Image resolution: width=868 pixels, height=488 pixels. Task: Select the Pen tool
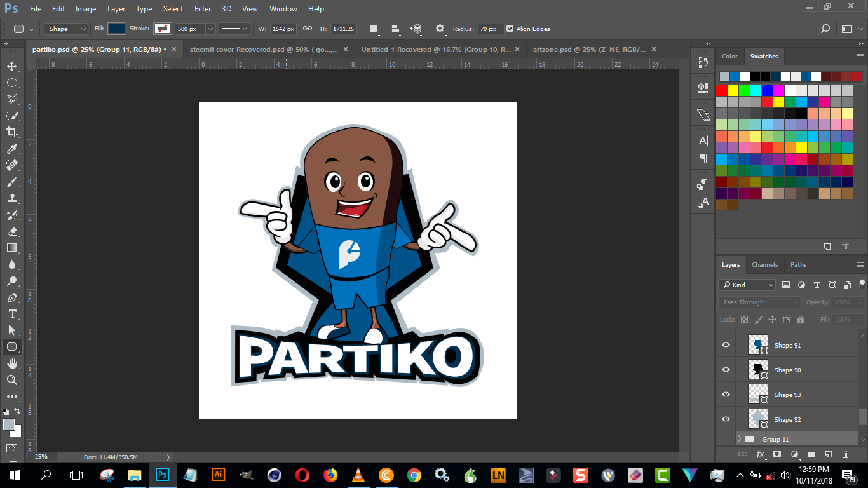[12, 297]
